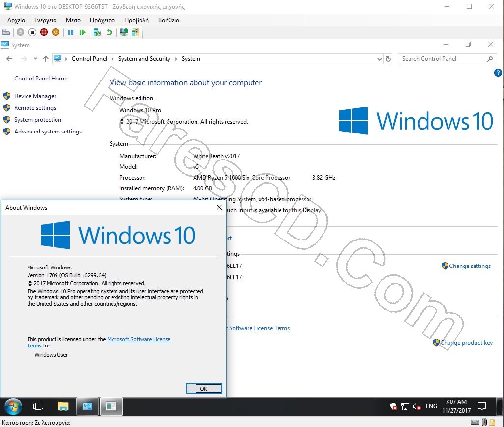Open Control Panel Home

pyautogui.click(x=41, y=79)
